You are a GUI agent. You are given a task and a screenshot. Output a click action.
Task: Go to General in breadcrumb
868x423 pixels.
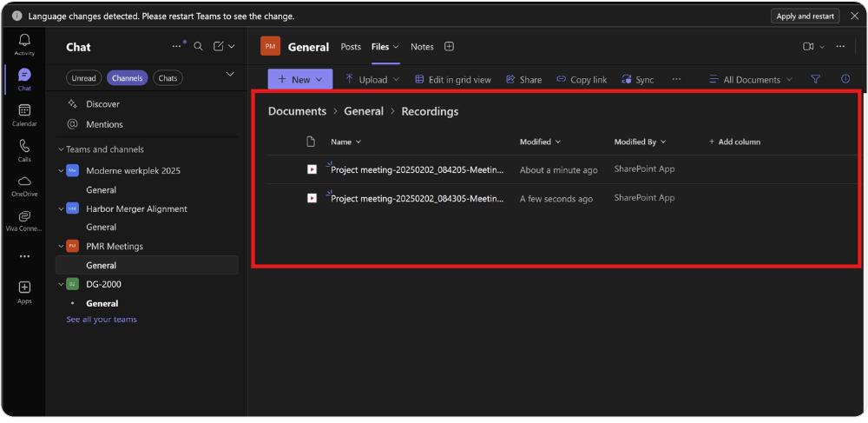[364, 111]
